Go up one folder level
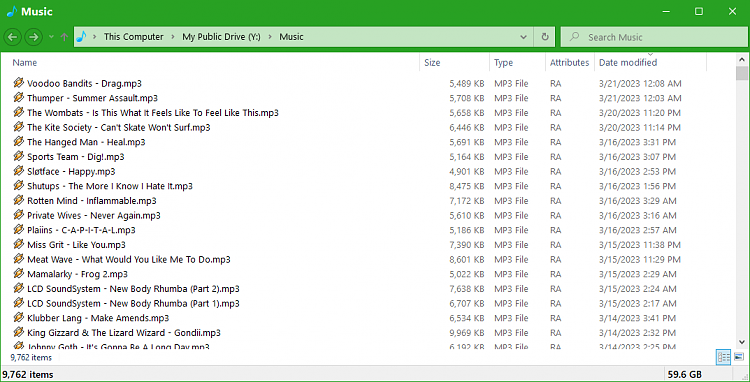The image size is (750, 382). point(65,37)
